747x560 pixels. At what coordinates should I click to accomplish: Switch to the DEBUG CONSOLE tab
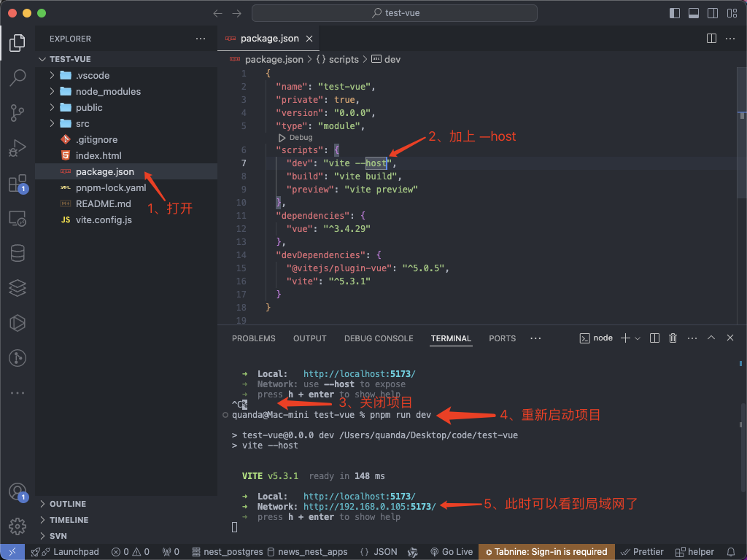(x=379, y=338)
